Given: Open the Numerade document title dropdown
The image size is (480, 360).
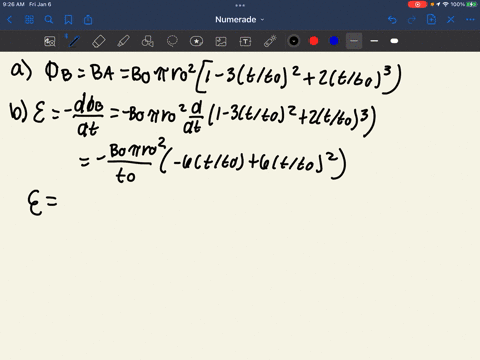Looking at the screenshot, I should coord(240,20).
